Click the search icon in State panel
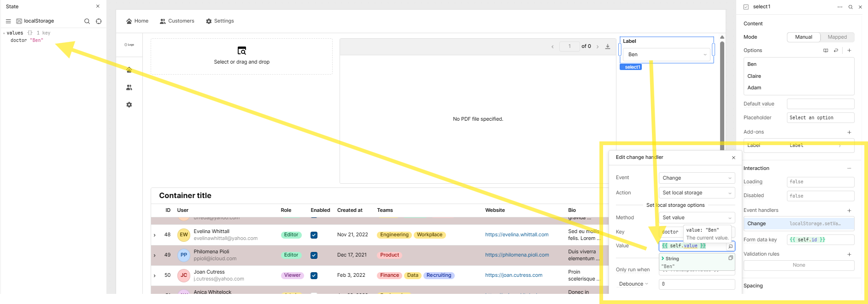Viewport: 868px width, 304px height. [87, 21]
